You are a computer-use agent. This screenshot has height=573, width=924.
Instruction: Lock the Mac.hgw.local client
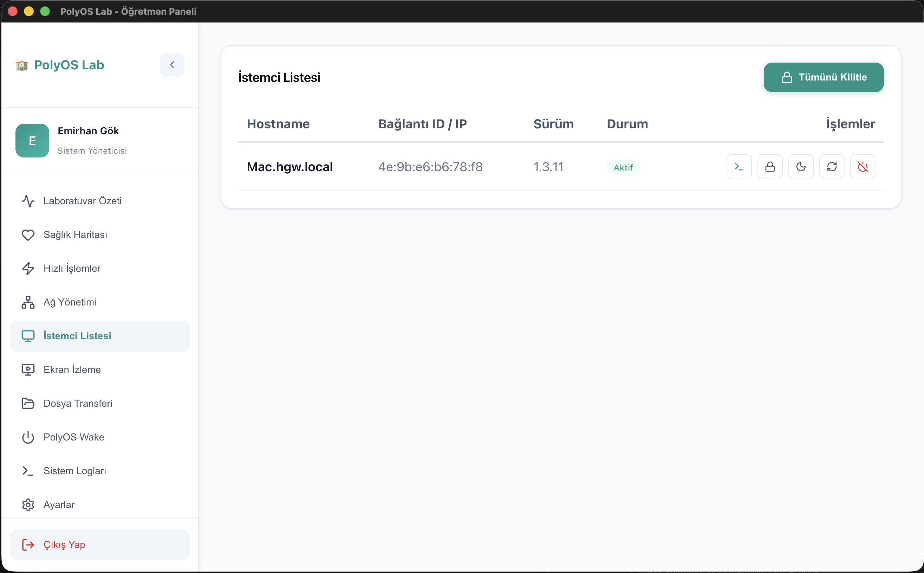click(x=770, y=167)
